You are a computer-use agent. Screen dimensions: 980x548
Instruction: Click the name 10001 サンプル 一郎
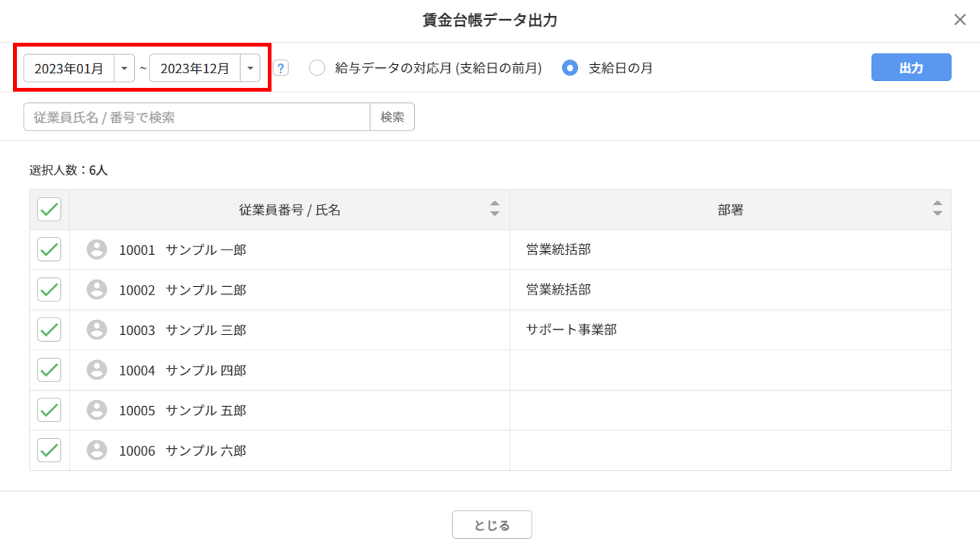[182, 250]
